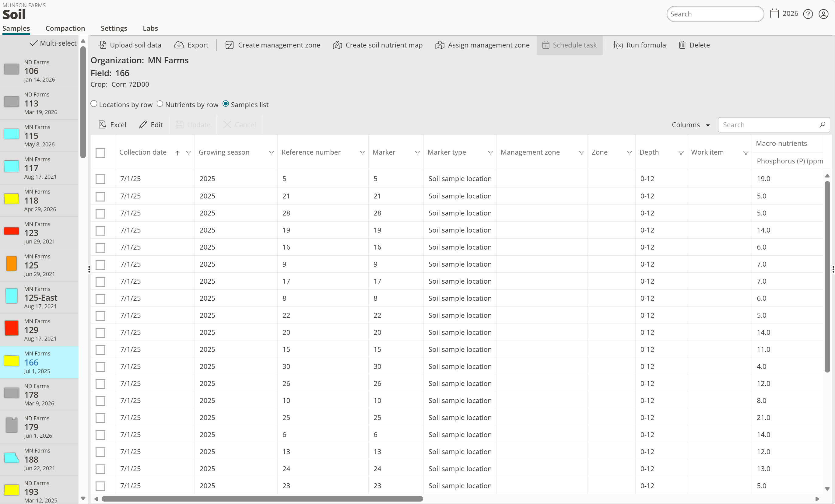Click the top Search input field
This screenshot has height=504, width=835.
(715, 14)
